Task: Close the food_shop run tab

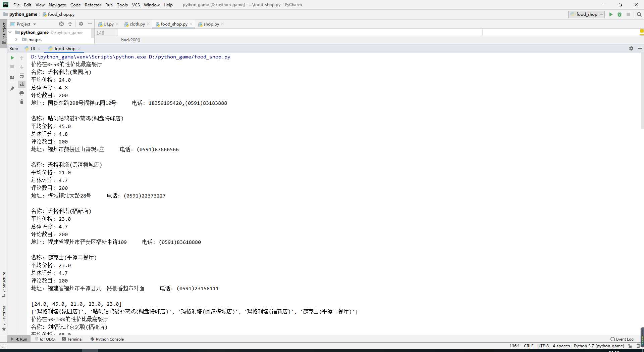Action: click(x=79, y=49)
